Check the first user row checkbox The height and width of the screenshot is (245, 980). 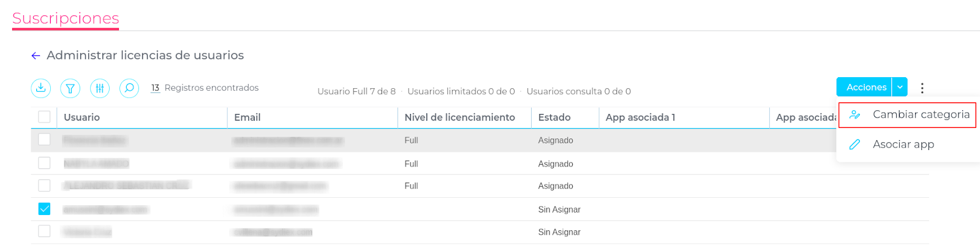(x=44, y=140)
